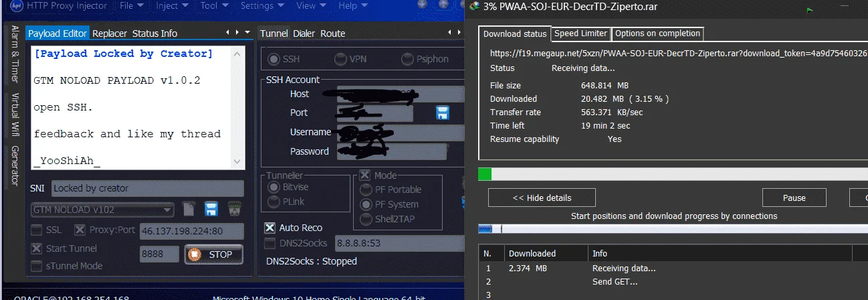Open the Generator side tab

(x=15, y=165)
